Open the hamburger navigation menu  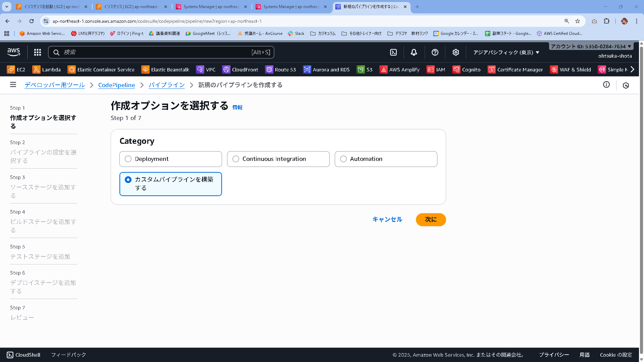(x=13, y=85)
